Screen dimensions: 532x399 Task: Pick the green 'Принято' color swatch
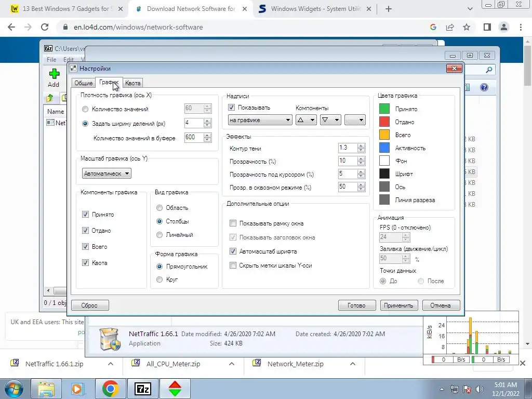point(384,109)
